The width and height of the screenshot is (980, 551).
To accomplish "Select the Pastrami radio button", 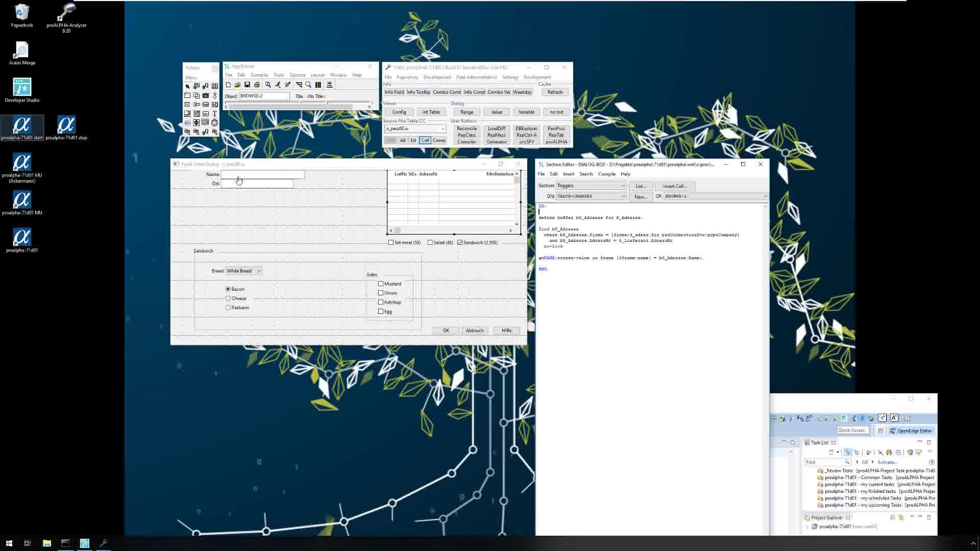I will [228, 308].
